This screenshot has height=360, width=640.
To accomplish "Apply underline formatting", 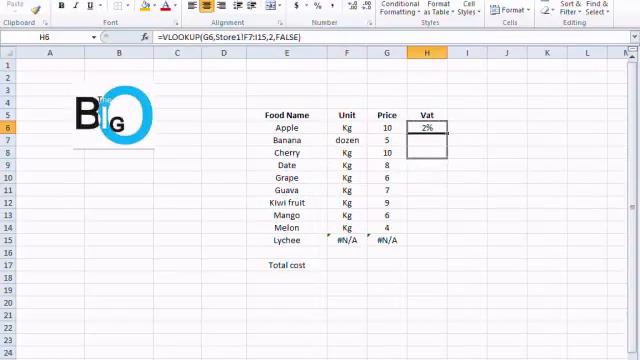I will [x=90, y=5].
